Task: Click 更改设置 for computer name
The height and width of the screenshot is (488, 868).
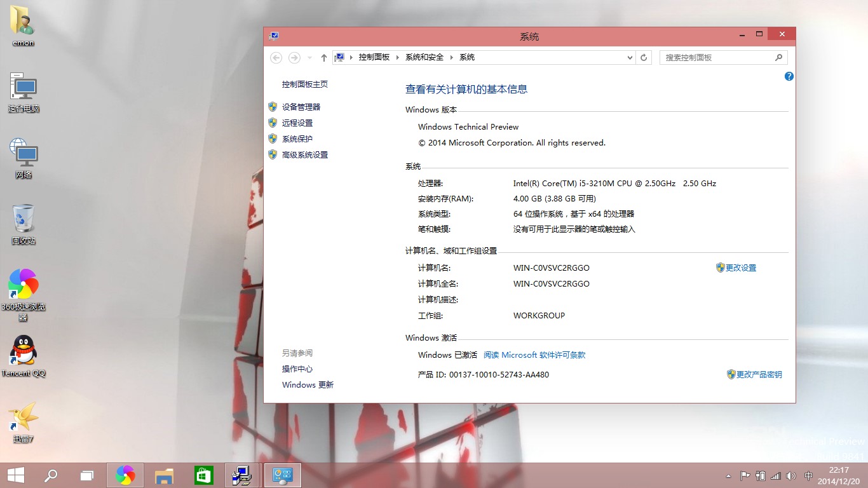Action: (x=736, y=268)
